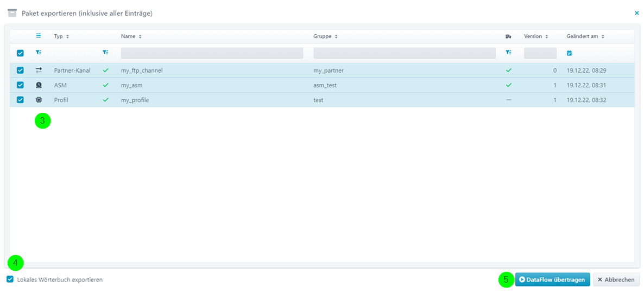Viewport: 644px width, 293px height.
Task: Click the hamburger column menu icon in header
Action: pyautogui.click(x=39, y=36)
